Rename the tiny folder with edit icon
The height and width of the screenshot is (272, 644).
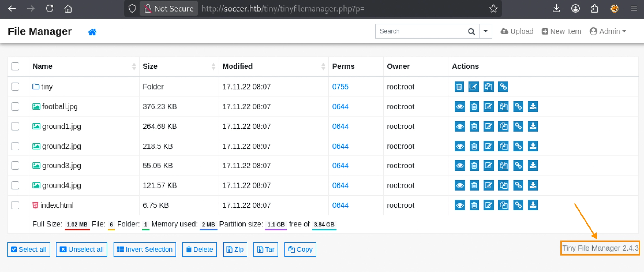474,87
